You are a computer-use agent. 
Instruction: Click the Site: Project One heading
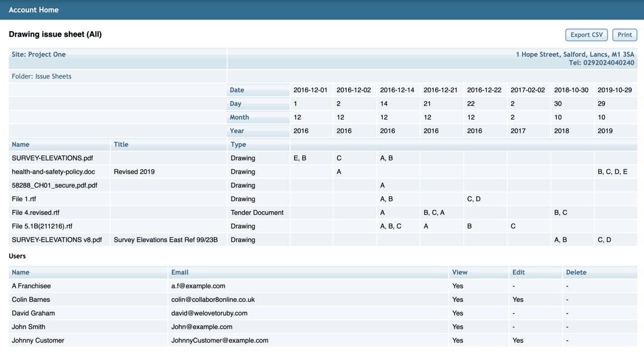[39, 54]
